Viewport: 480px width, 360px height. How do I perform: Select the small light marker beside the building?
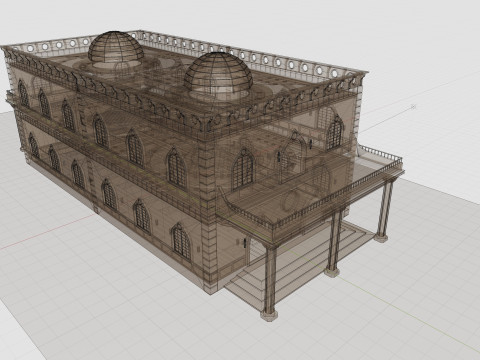click(413, 107)
